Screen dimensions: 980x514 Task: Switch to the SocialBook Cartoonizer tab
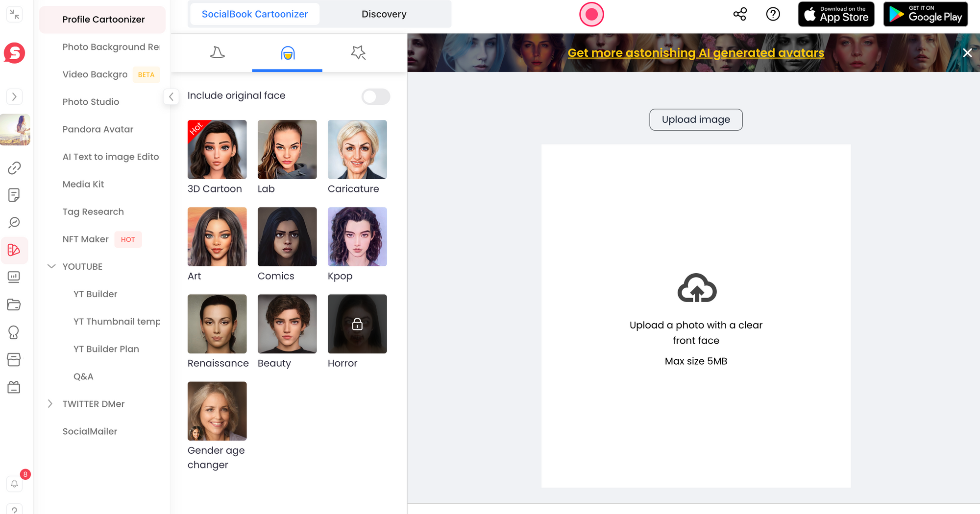255,14
